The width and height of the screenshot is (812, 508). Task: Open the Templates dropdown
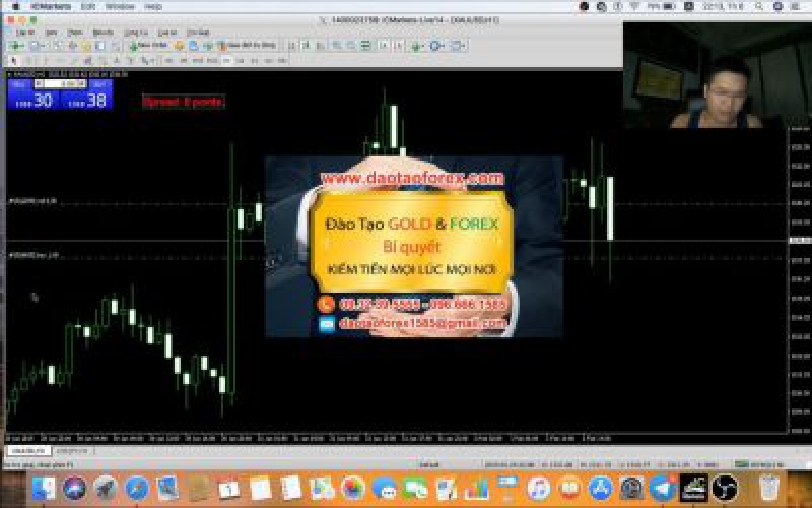point(458,45)
